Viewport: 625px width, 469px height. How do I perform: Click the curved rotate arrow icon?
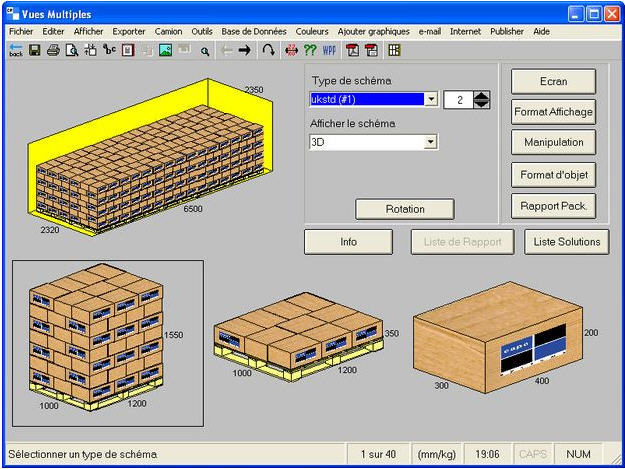coord(269,50)
